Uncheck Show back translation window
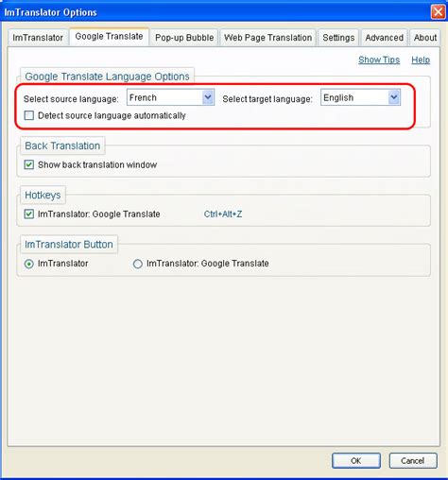 [29, 164]
